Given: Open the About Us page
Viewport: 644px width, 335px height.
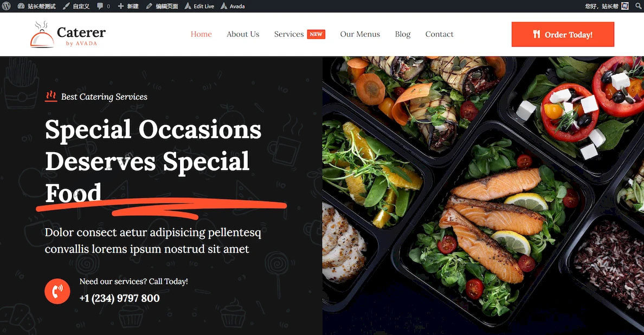Looking at the screenshot, I should tap(243, 34).
